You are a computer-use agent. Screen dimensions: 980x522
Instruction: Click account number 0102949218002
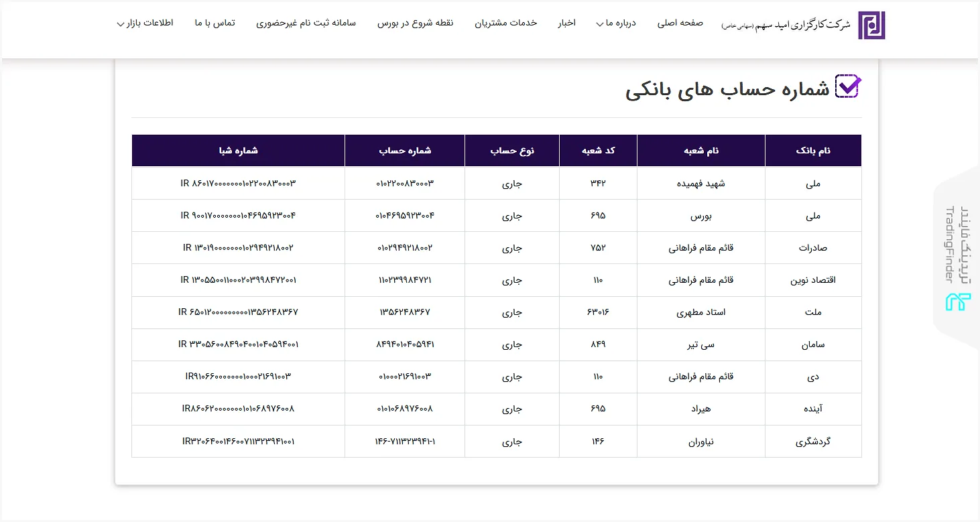[x=405, y=248]
